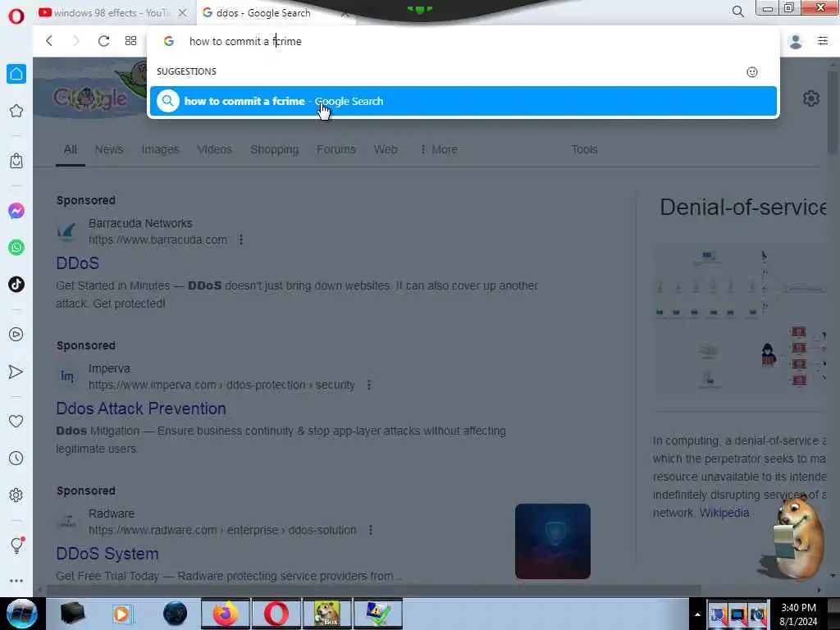This screenshot has height=630, width=840.
Task: Open Barracuda ad three-dot options
Action: point(241,240)
